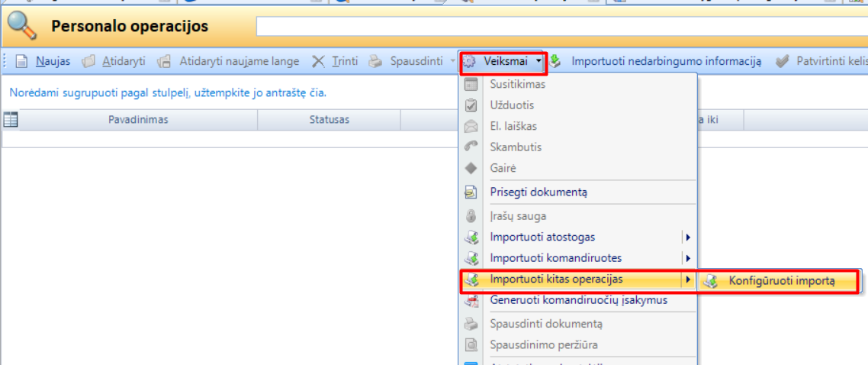The image size is (868, 365).
Task: Select Konfigūruoti importą submenu item
Action: click(781, 281)
